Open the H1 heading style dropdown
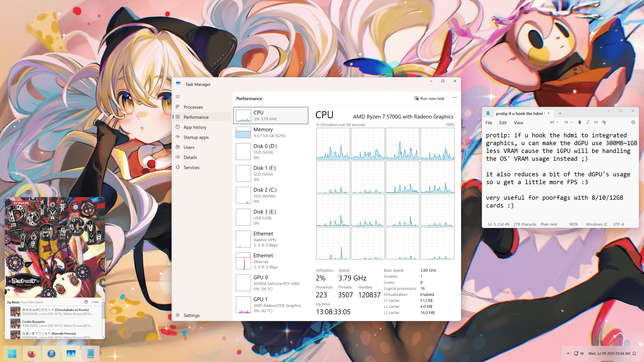Screen dimensions: 644x362 (x=554, y=122)
